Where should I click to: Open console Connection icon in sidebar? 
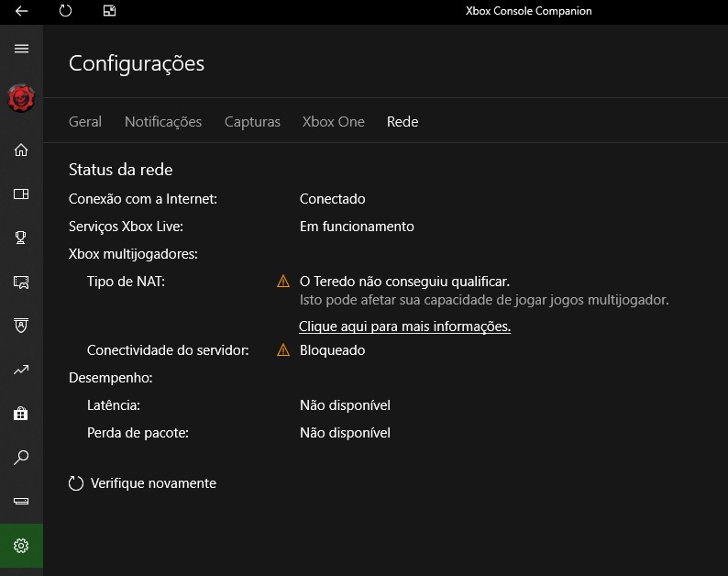click(x=21, y=502)
